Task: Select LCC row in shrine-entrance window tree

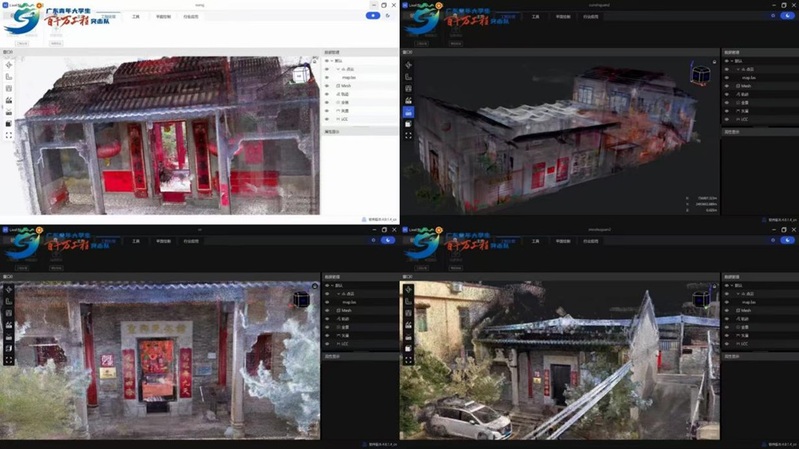Action: pyautogui.click(x=360, y=344)
